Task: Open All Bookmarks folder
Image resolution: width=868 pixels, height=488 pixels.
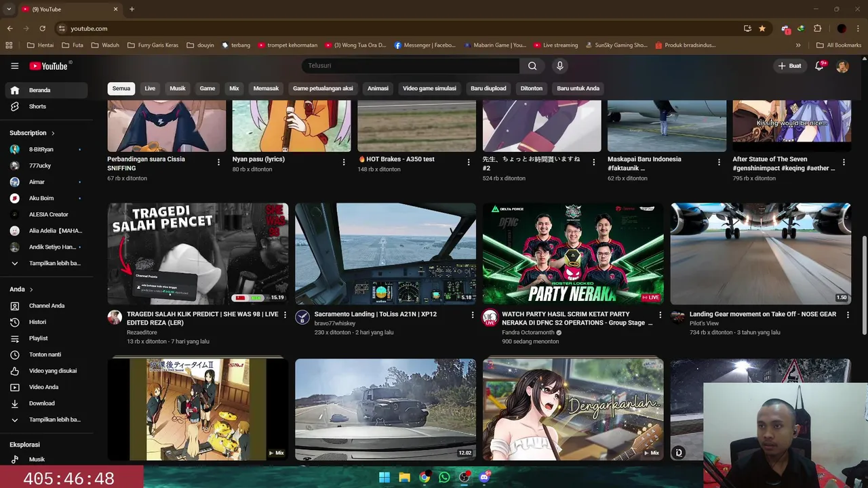Action: click(x=838, y=45)
